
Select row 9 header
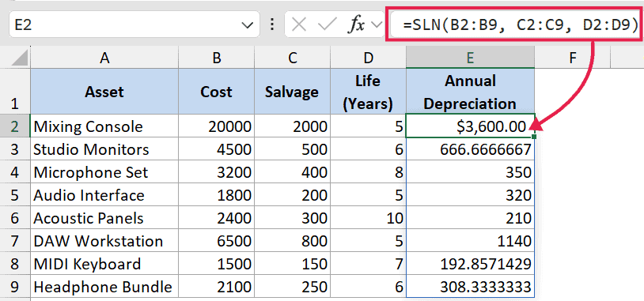coord(15,286)
